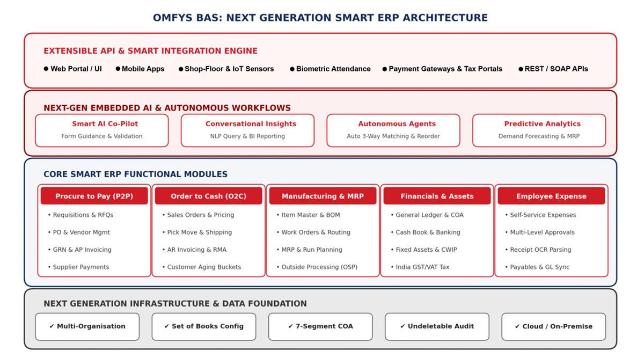
Task: Select the Autonomous Agents card
Action: [x=393, y=130]
